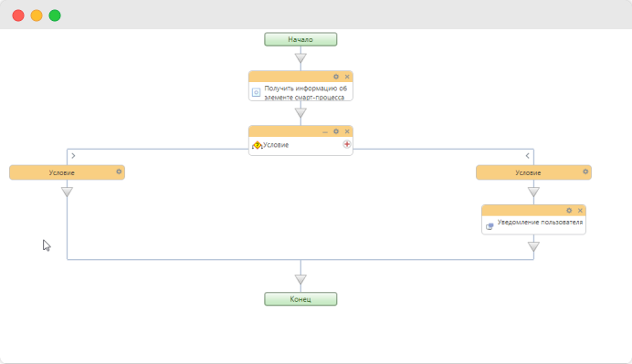632x364 pixels.
Task: Collapse the Условие block with minus icon
Action: pos(325,131)
